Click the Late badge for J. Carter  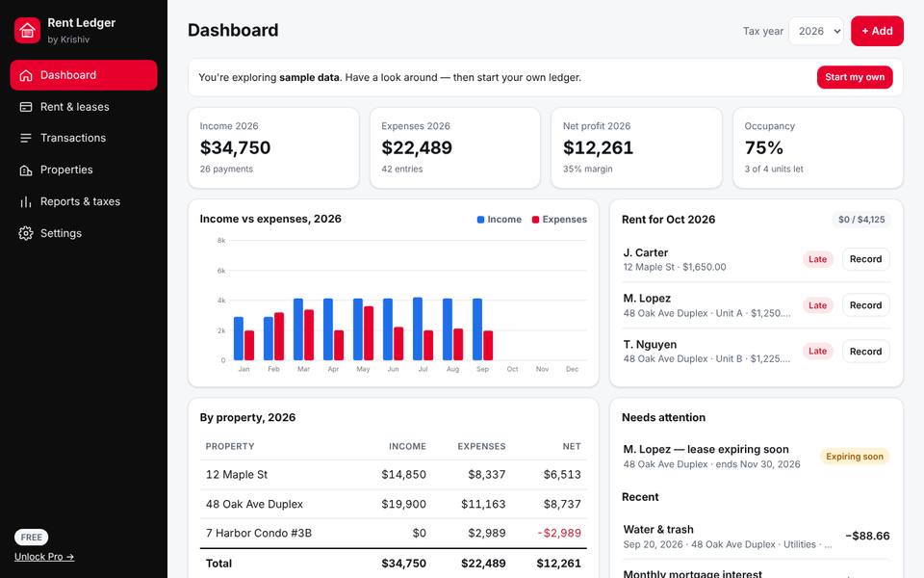(x=817, y=259)
